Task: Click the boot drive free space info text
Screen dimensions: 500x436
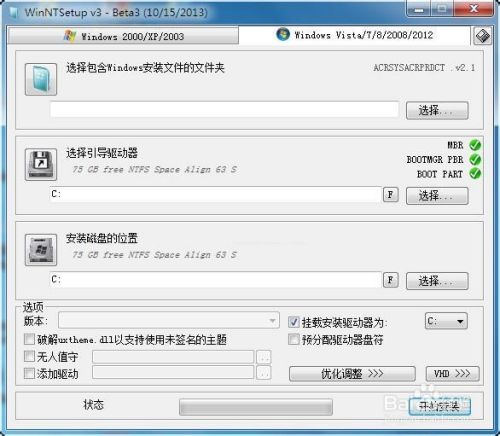Action: (155, 170)
